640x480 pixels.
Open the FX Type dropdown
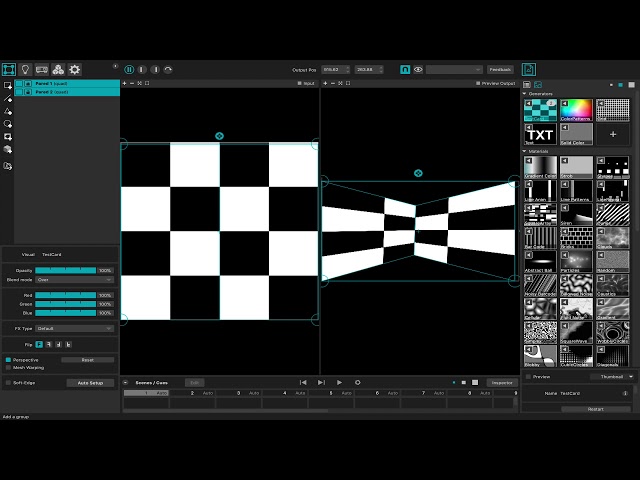point(74,329)
